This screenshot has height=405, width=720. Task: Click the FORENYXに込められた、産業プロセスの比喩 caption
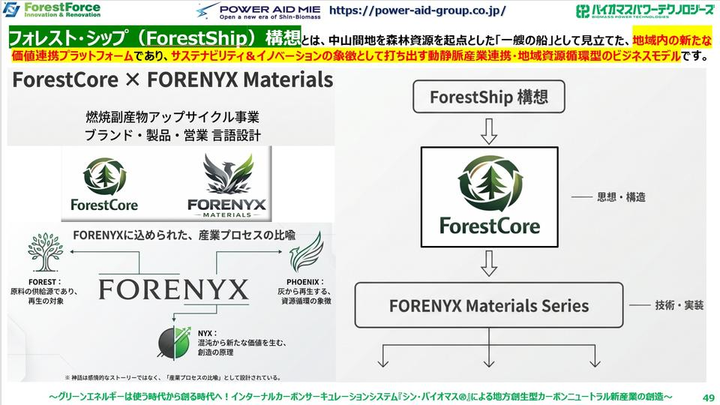pyautogui.click(x=184, y=235)
